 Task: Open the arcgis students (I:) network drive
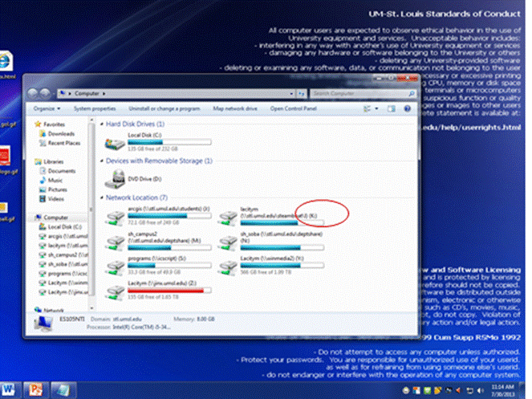(x=117, y=215)
